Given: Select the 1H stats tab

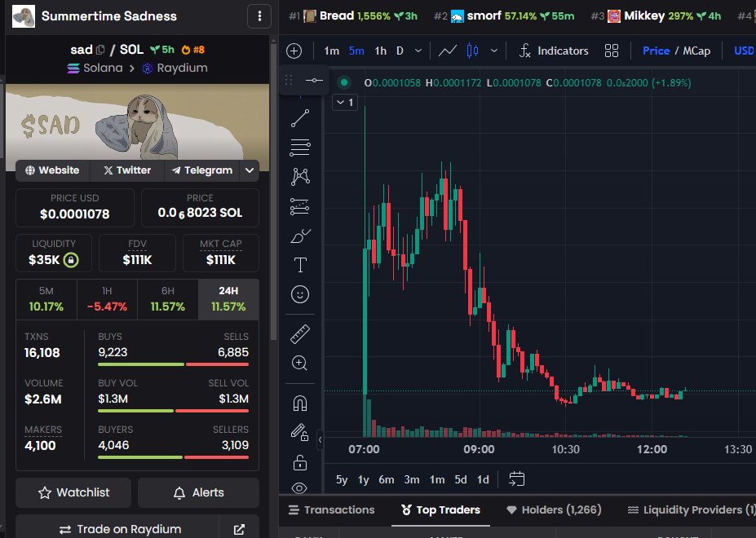Looking at the screenshot, I should [x=107, y=299].
